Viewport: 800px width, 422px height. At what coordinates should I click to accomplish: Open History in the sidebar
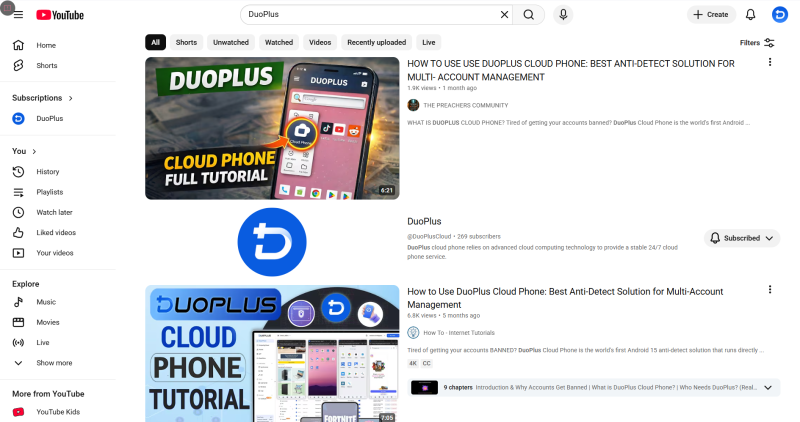point(47,171)
